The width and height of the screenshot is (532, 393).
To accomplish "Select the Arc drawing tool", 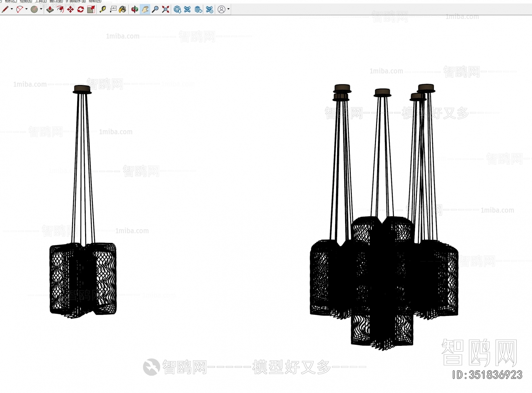I will (x=20, y=9).
